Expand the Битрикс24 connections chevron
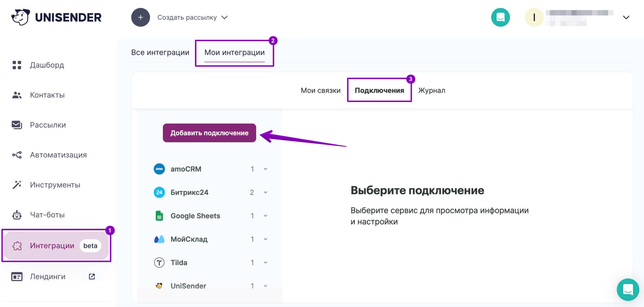Image resolution: width=644 pixels, height=307 pixels. click(x=265, y=192)
